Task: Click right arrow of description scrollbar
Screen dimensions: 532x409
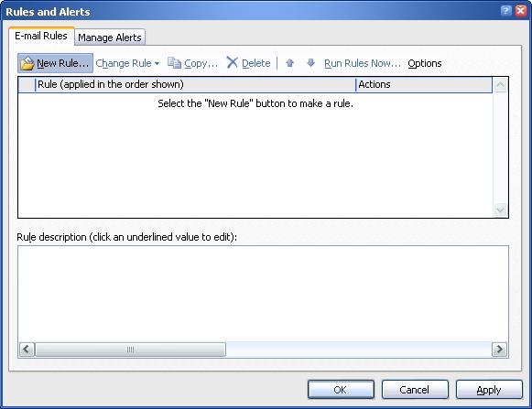Action: pos(499,350)
